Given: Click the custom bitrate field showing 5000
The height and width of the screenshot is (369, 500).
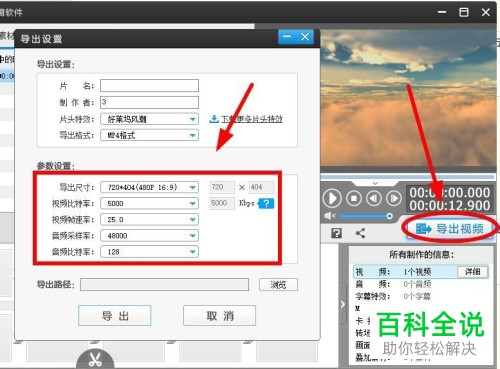Looking at the screenshot, I should tap(222, 203).
